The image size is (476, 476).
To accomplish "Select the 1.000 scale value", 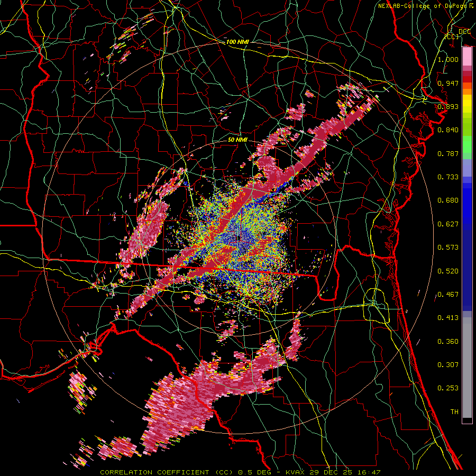I will tap(448, 59).
